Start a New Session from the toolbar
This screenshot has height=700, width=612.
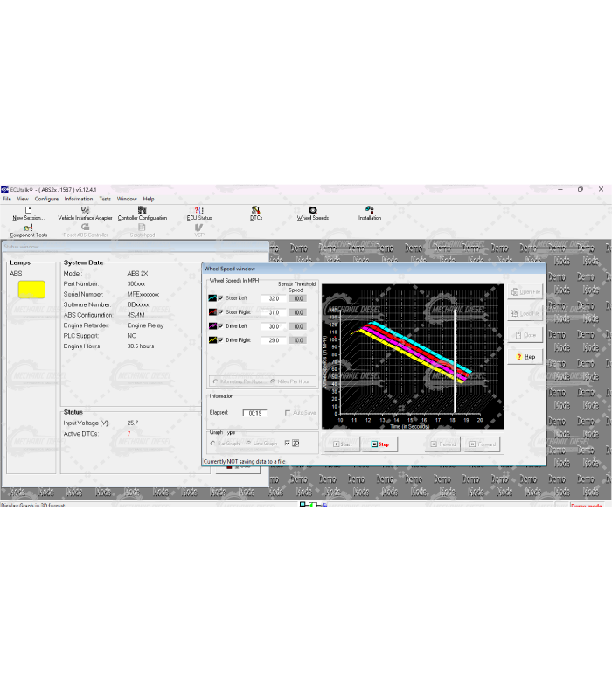tap(28, 213)
